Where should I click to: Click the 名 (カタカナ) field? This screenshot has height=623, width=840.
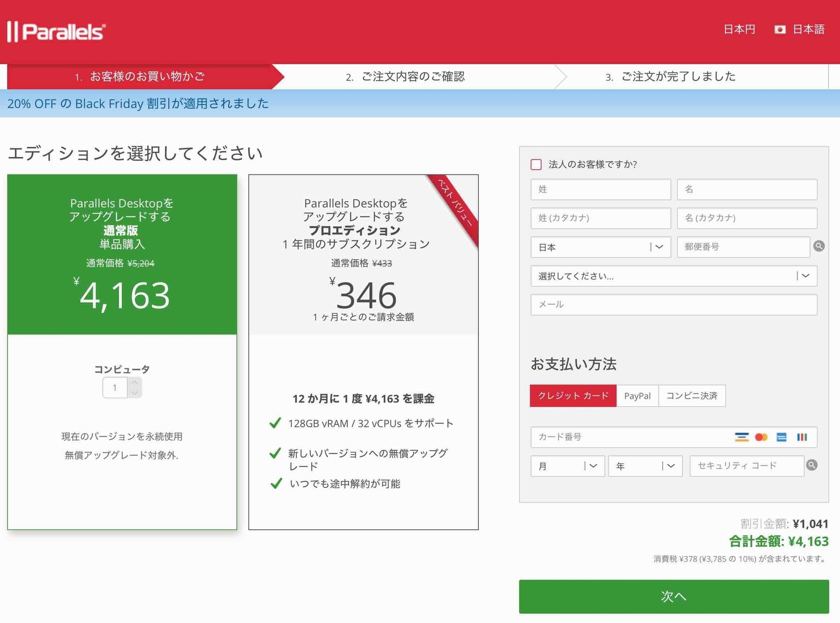tap(747, 218)
